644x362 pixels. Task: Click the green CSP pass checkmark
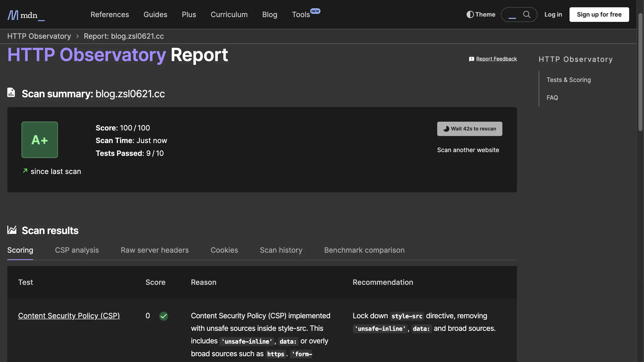pyautogui.click(x=164, y=316)
